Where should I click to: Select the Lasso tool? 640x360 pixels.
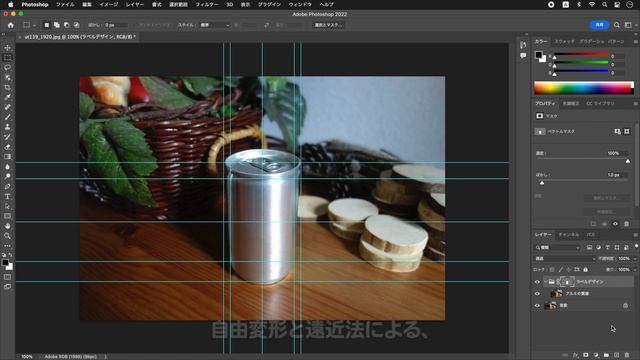point(7,67)
